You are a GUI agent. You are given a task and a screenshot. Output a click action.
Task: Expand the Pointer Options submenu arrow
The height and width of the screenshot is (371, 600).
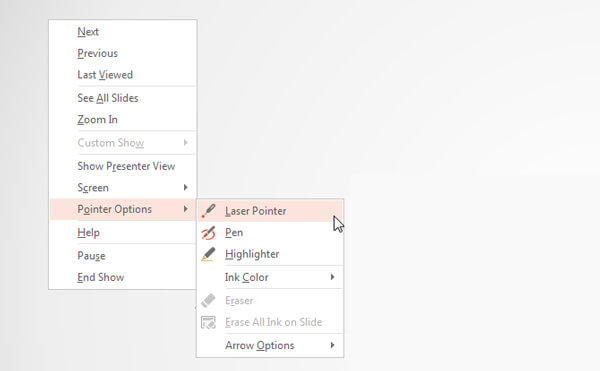coord(186,209)
